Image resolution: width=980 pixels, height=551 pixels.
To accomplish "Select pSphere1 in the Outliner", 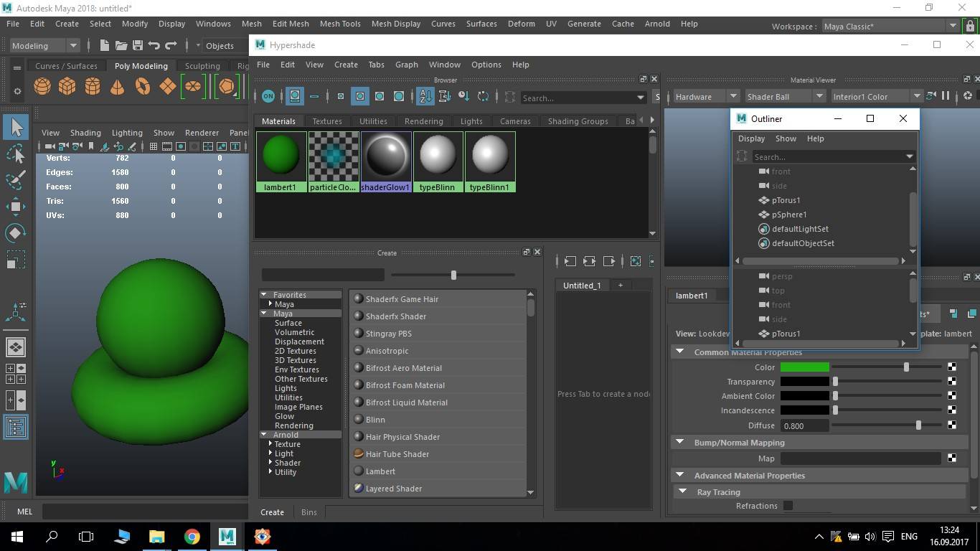I will point(789,215).
